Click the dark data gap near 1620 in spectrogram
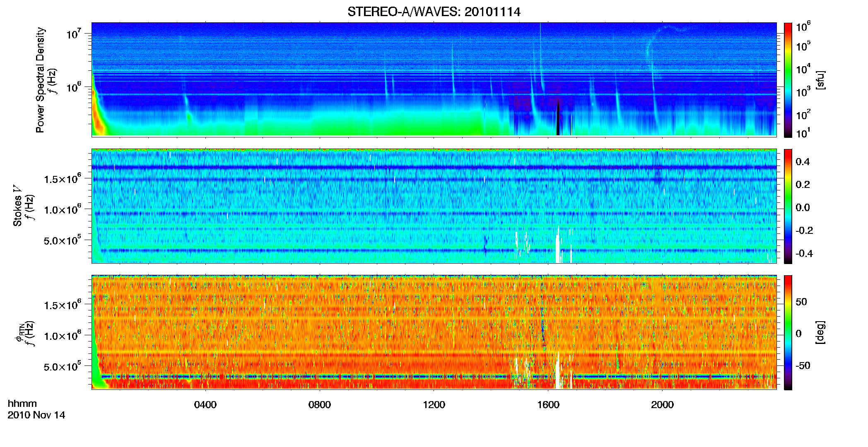Screen dimensions: 868x447 pos(558,118)
